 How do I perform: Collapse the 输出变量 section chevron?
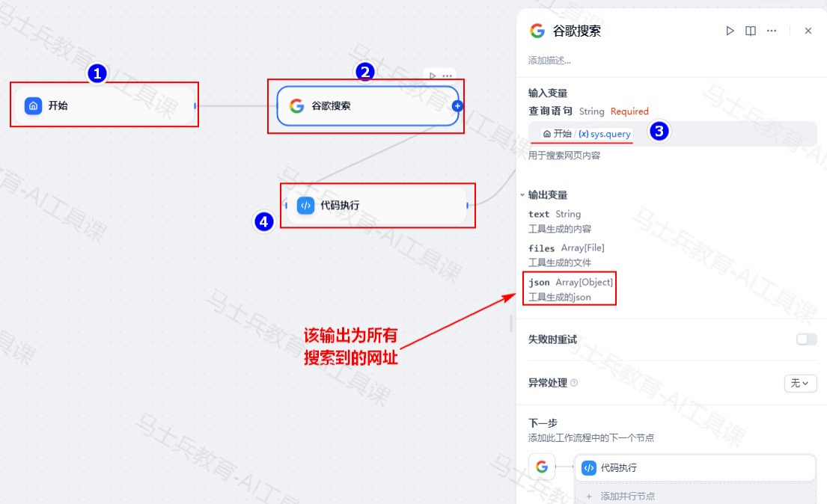pos(522,194)
